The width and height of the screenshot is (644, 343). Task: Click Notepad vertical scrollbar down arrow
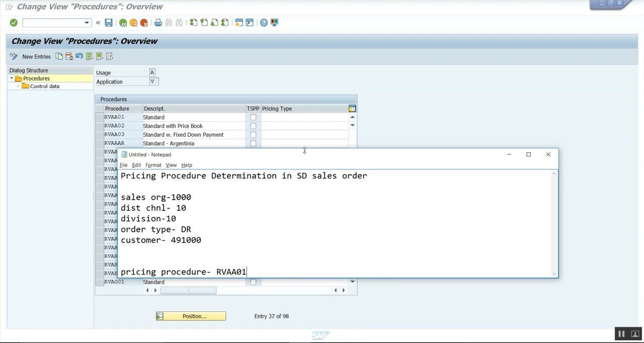pyautogui.click(x=554, y=274)
